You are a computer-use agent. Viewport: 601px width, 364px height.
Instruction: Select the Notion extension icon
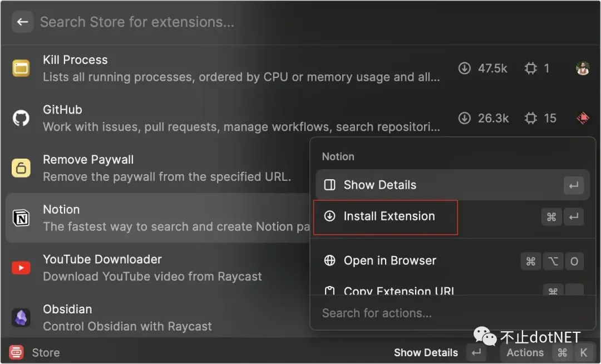[21, 218]
